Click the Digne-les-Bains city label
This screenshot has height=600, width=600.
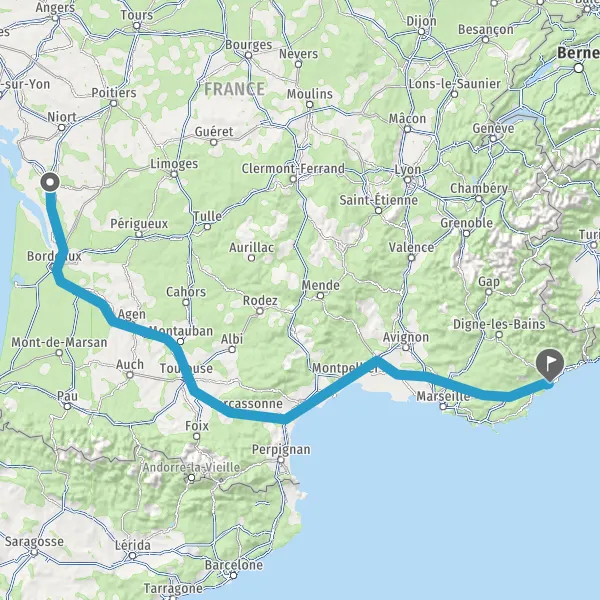499,324
